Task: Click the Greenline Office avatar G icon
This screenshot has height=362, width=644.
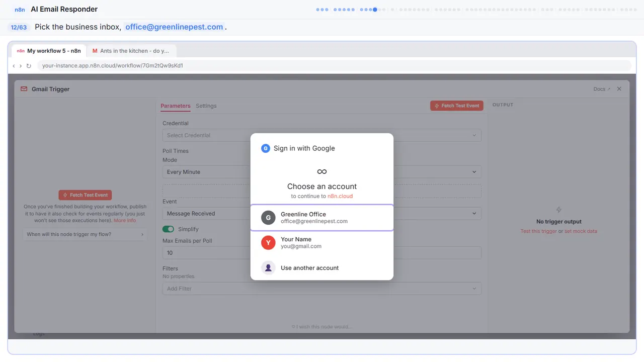Action: [x=268, y=218]
